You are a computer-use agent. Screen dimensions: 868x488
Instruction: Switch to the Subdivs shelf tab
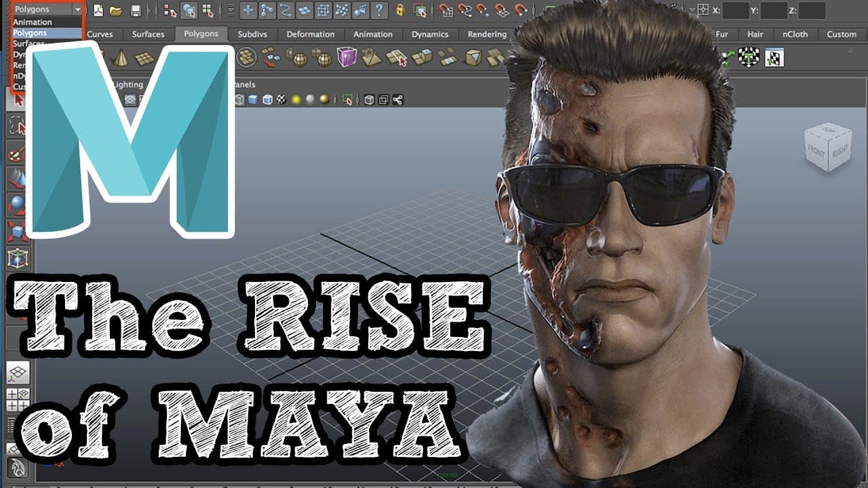[251, 34]
